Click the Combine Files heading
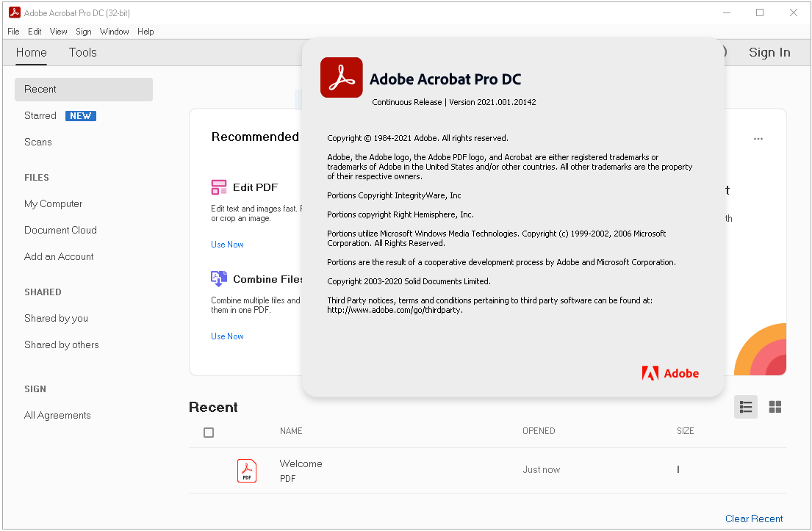Image resolution: width=812 pixels, height=531 pixels. tap(267, 280)
